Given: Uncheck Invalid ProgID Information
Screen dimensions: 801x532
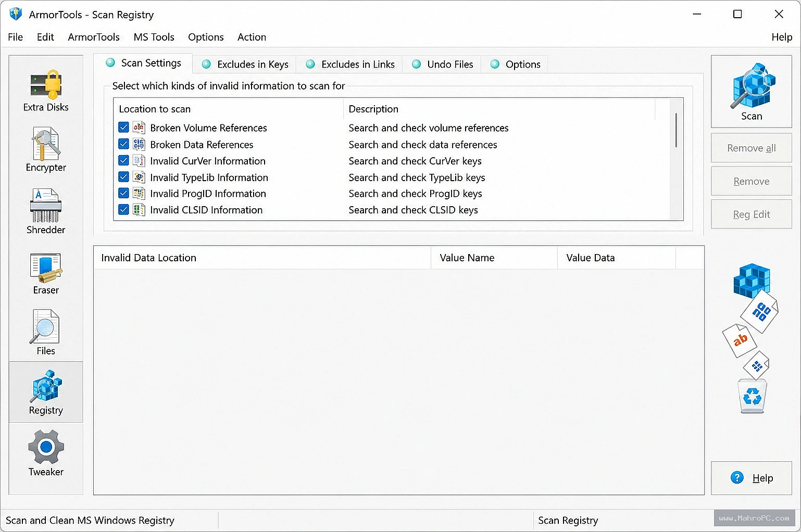Looking at the screenshot, I should 124,194.
